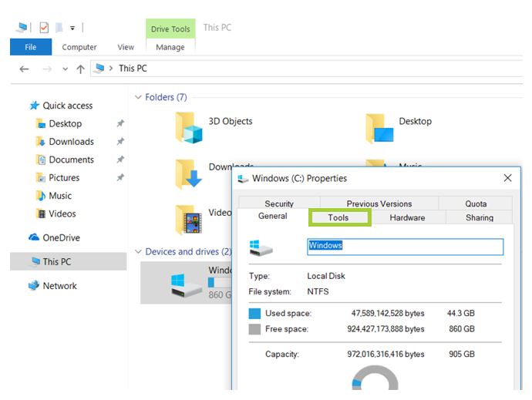532x400 pixels.
Task: Click the Properties checkmark quick access icon
Action: [44, 28]
